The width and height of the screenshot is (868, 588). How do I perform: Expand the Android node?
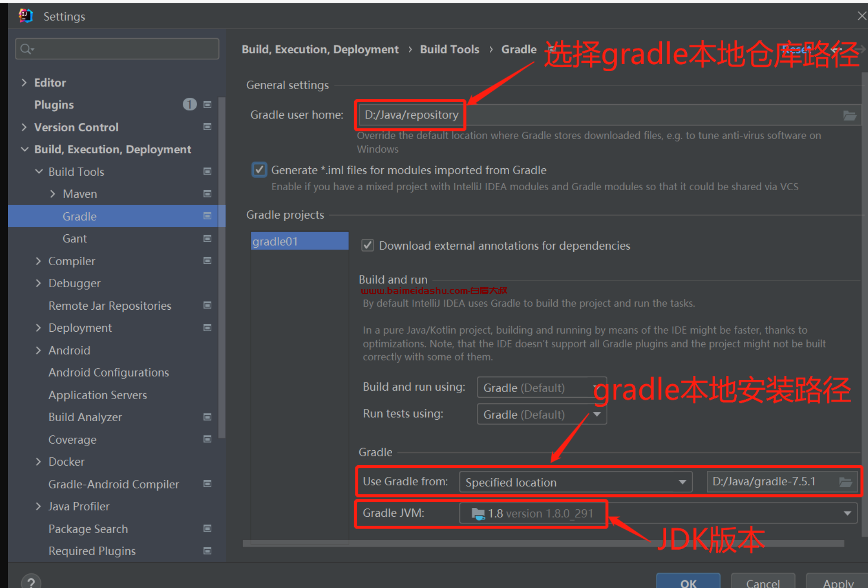coord(38,350)
